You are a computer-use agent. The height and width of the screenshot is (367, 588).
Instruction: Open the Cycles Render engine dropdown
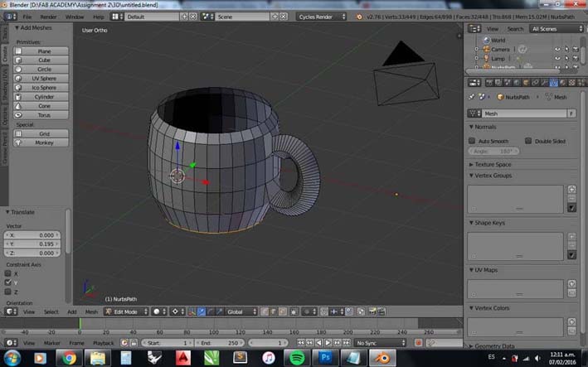[322, 17]
